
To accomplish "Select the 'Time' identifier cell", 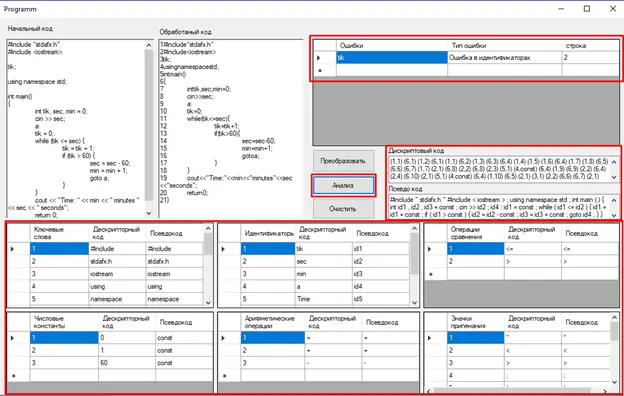I will click(324, 299).
